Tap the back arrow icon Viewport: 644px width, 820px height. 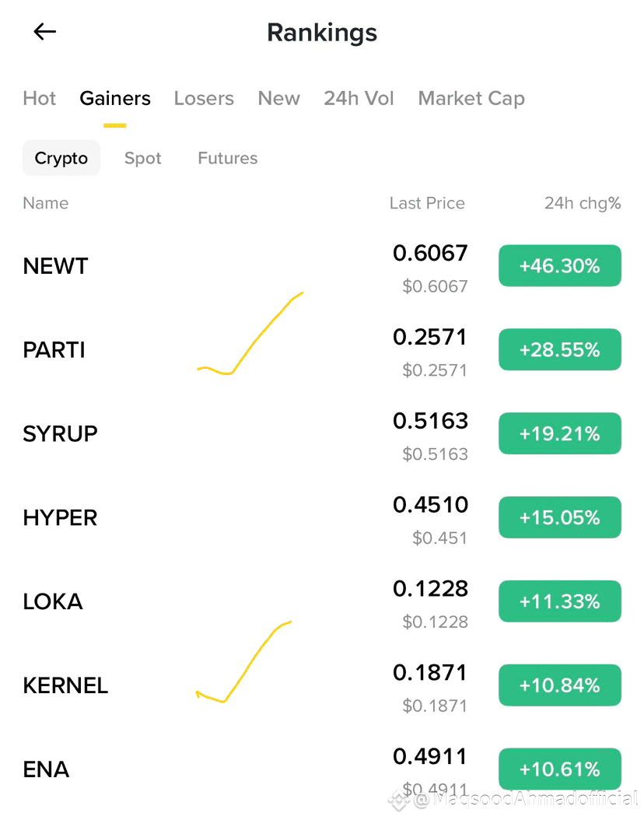pos(45,32)
